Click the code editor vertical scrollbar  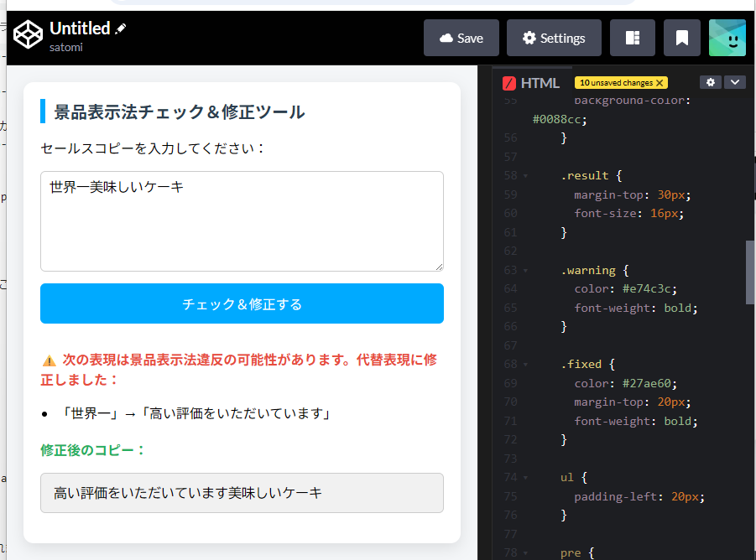(x=750, y=272)
